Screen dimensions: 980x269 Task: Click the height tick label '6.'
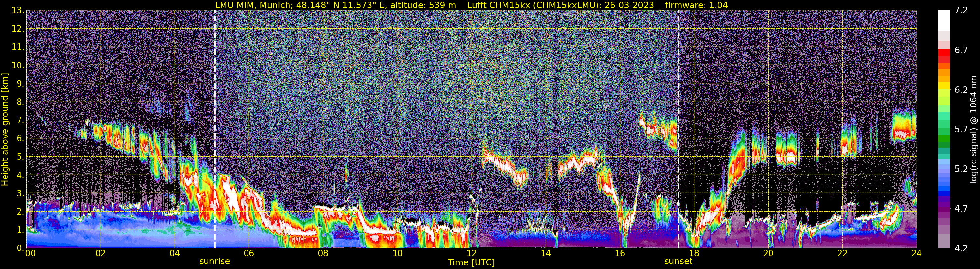click(x=20, y=139)
